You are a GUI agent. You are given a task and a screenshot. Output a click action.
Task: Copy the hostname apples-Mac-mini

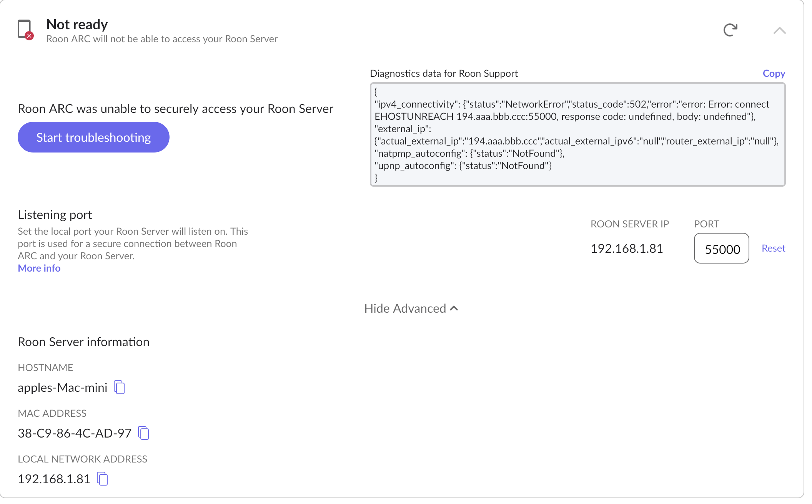pos(120,387)
